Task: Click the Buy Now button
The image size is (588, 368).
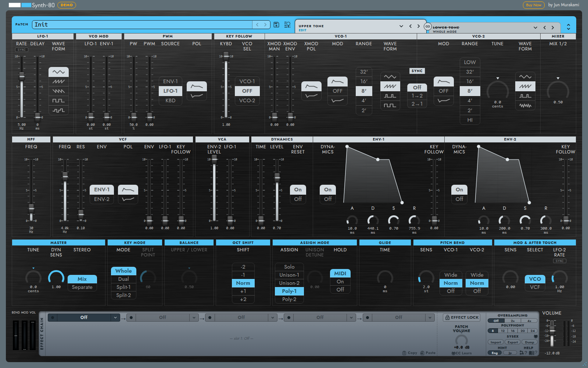Action: point(534,5)
